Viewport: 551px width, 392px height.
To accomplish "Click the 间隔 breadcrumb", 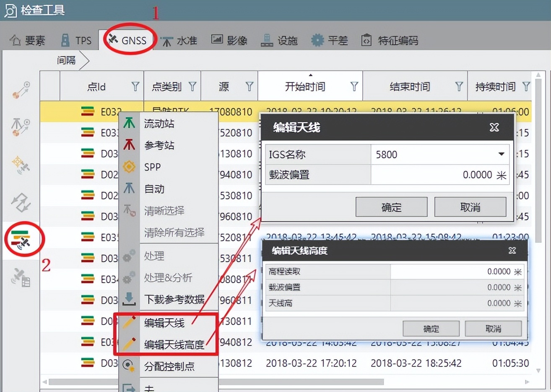I will click(67, 60).
